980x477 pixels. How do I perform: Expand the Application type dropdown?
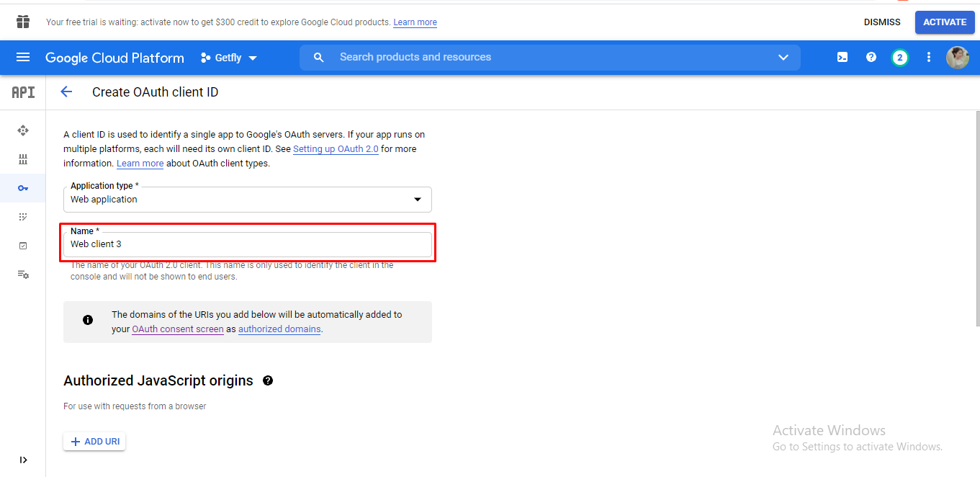[247, 200]
